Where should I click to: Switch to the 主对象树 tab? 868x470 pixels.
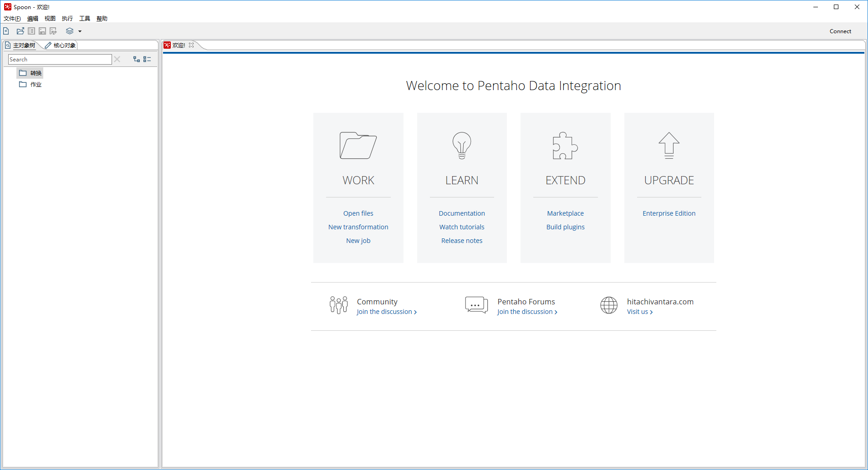coord(20,45)
